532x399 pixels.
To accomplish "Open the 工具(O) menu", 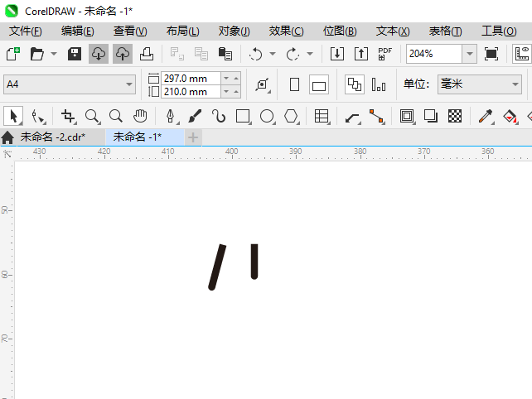I will pos(499,31).
